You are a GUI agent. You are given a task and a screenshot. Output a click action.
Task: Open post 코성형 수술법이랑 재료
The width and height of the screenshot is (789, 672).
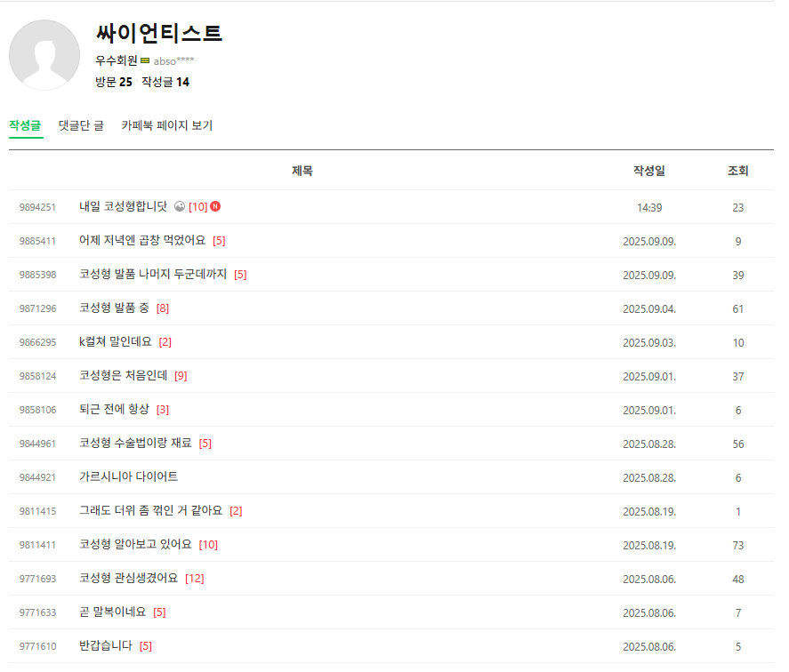click(x=135, y=443)
